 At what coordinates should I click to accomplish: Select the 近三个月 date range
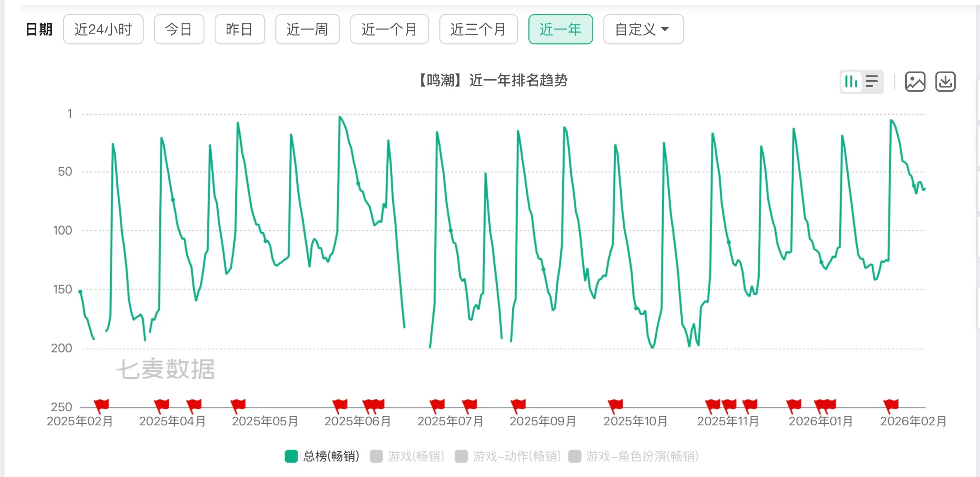[x=478, y=29]
